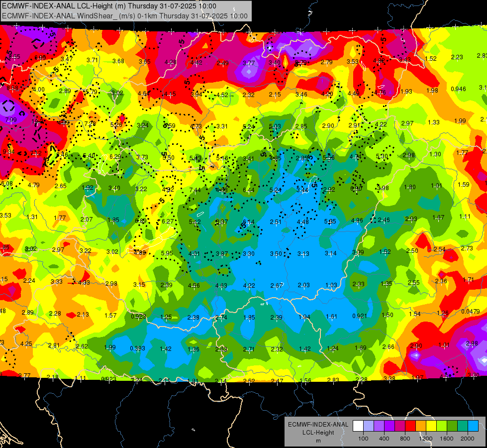This screenshot has height=448, width=487.
Task: Click the LCL-Height label in the legend
Action: click(x=318, y=433)
